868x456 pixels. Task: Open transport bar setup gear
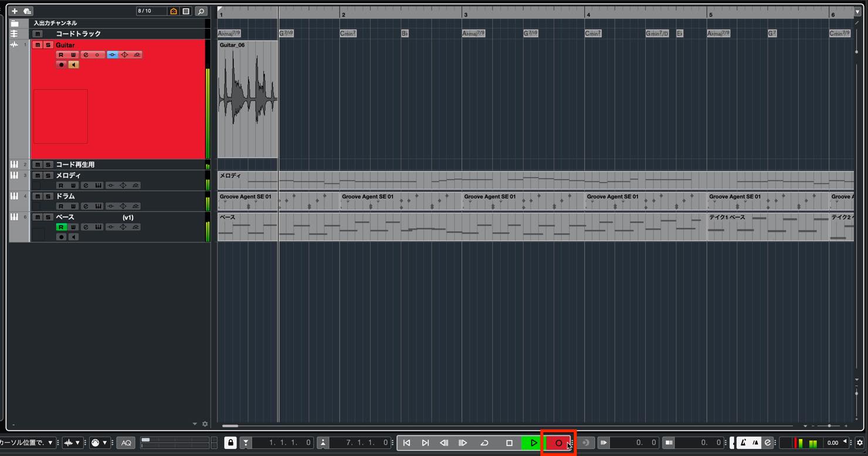860,443
